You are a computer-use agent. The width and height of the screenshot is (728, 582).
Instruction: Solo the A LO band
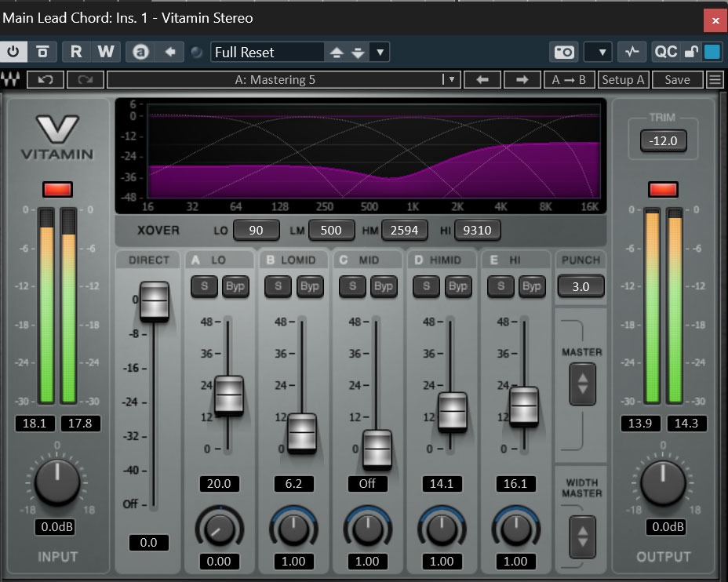tap(204, 286)
